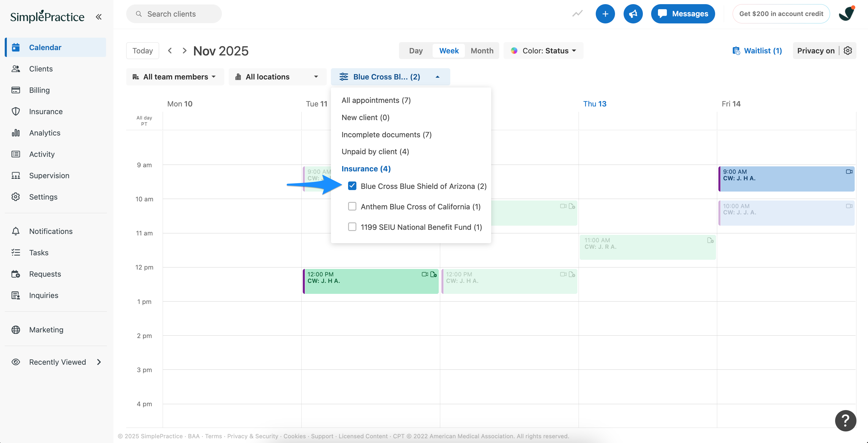Click the color wheel icon
This screenshot has height=443, width=868.
tap(514, 51)
